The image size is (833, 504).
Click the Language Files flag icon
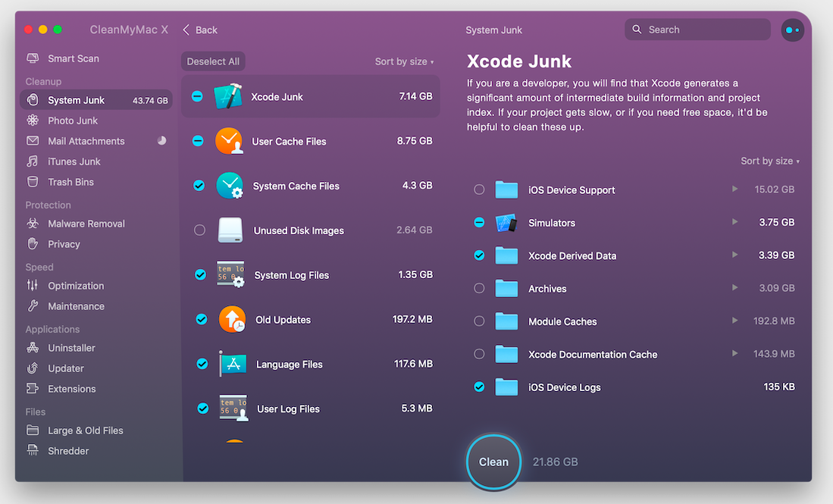pos(233,364)
